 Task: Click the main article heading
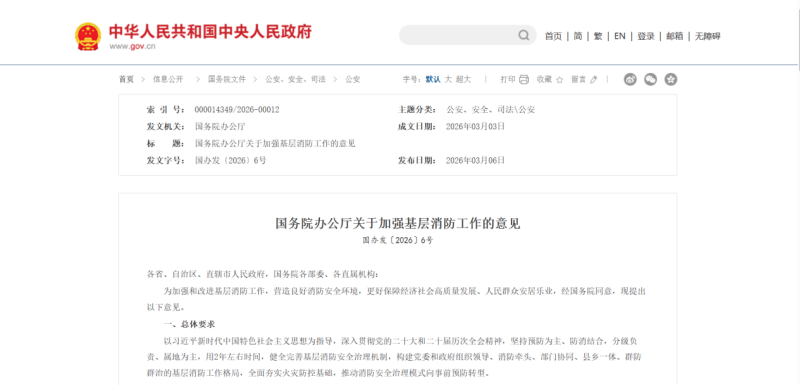pos(398,223)
